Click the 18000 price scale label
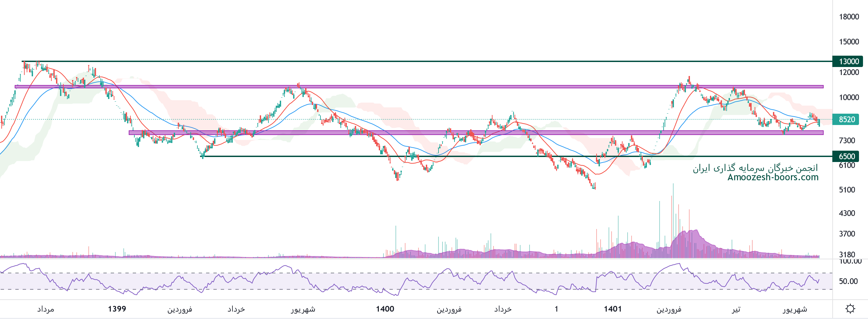Image resolution: width=868 pixels, height=319 pixels. point(848,17)
